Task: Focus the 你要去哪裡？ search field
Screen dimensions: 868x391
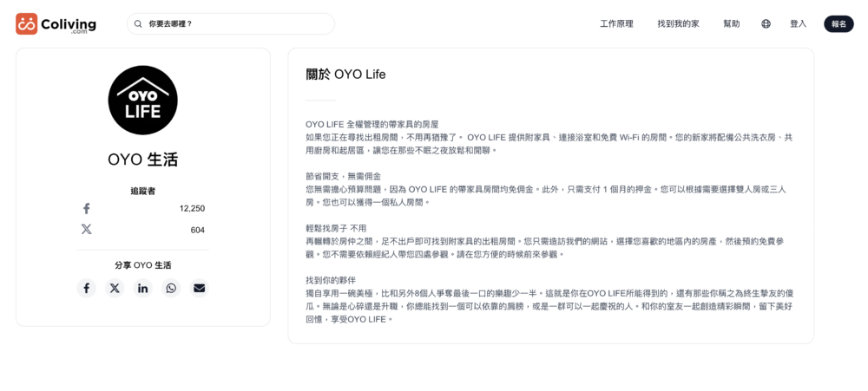Action: coord(234,24)
